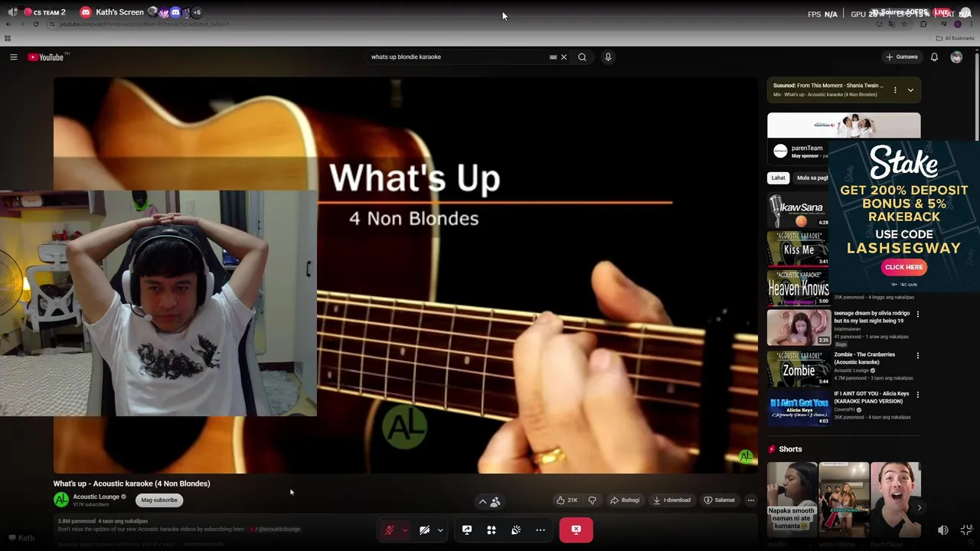Open YouTube notifications bell

coord(934,57)
